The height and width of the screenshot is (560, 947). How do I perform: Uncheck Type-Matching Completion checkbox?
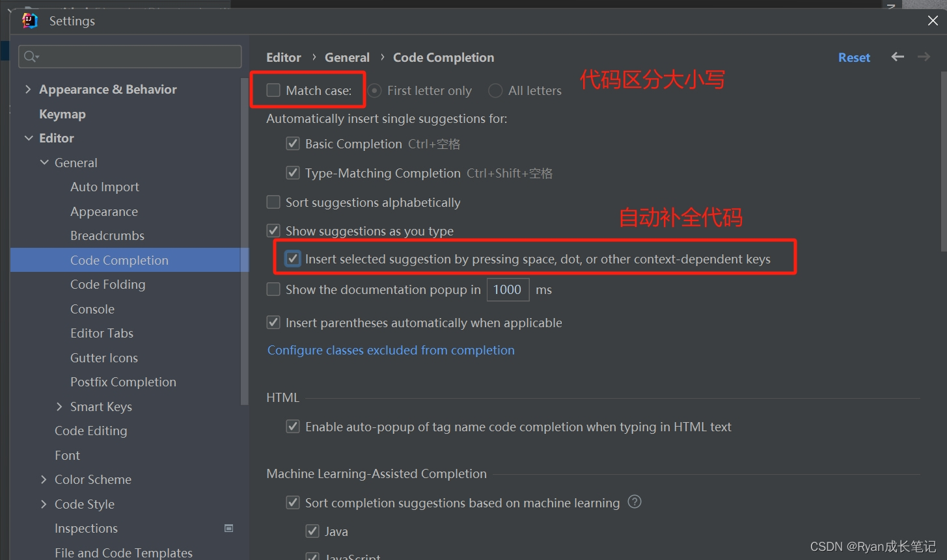pos(293,173)
